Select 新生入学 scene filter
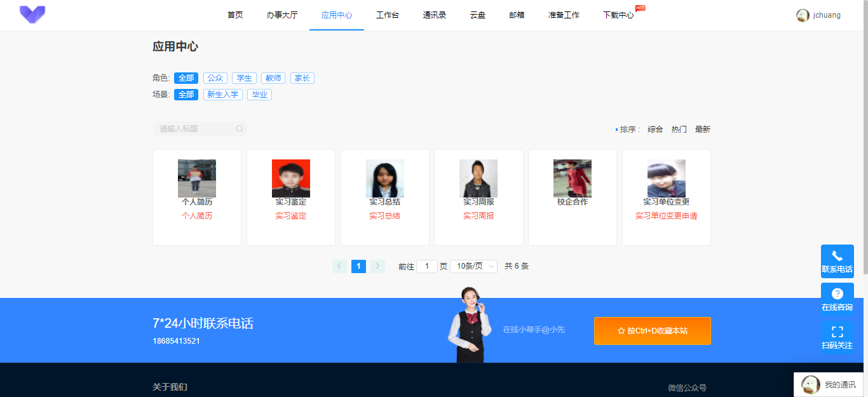Image resolution: width=868 pixels, height=397 pixels. 223,95
